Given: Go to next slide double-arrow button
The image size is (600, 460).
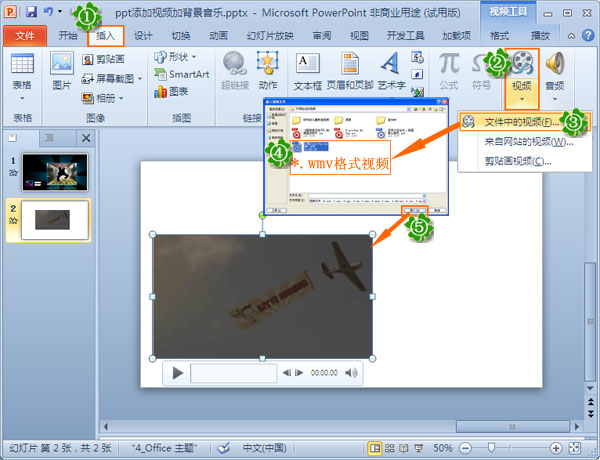Looking at the screenshot, I should pos(591,414).
